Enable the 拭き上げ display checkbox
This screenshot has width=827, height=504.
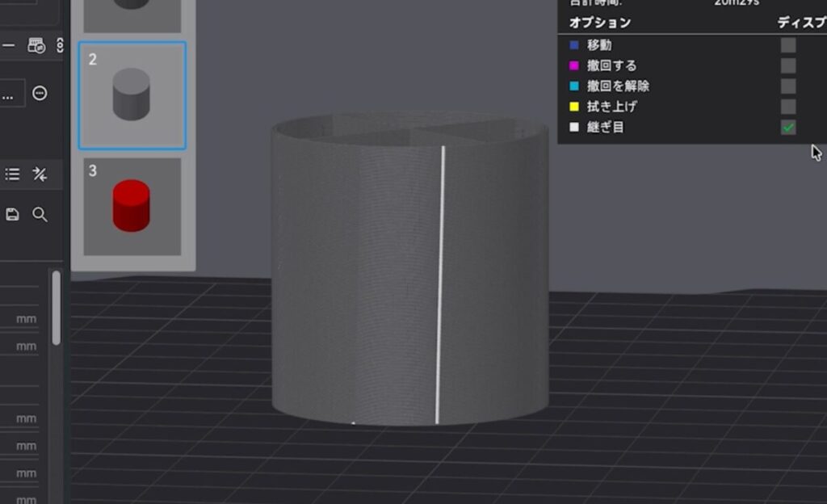tap(788, 107)
